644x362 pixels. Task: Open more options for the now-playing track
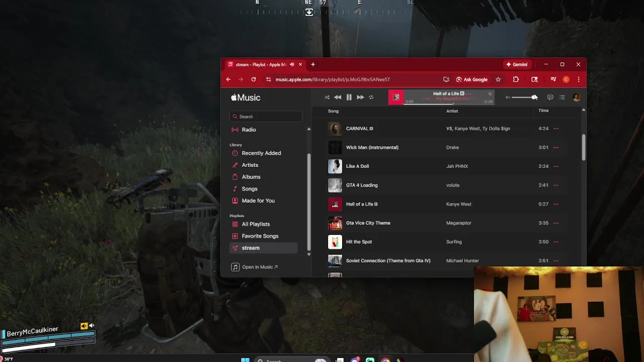tap(469, 94)
